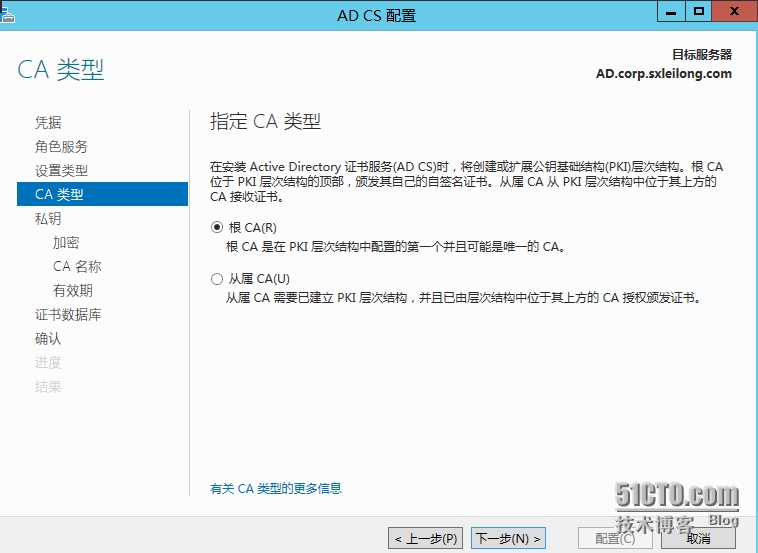This screenshot has width=758, height=553.
Task: Select the 从属 CA(U) radio button
Action: [x=217, y=279]
